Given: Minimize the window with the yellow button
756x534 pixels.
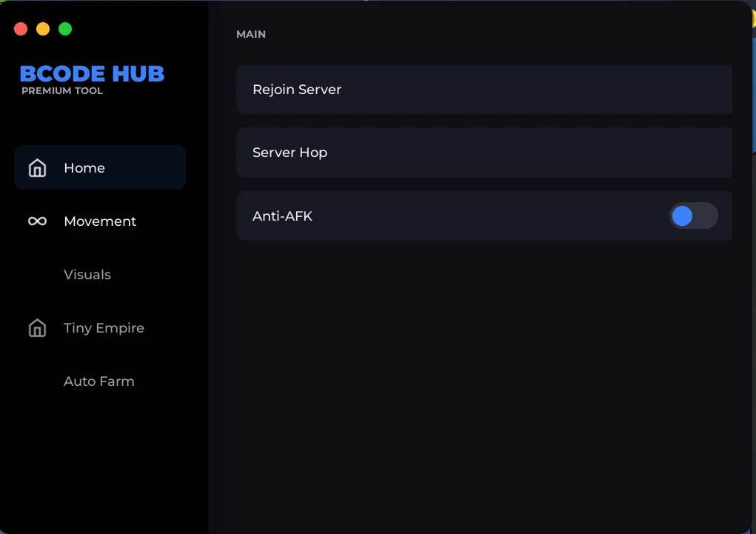Looking at the screenshot, I should (43, 29).
